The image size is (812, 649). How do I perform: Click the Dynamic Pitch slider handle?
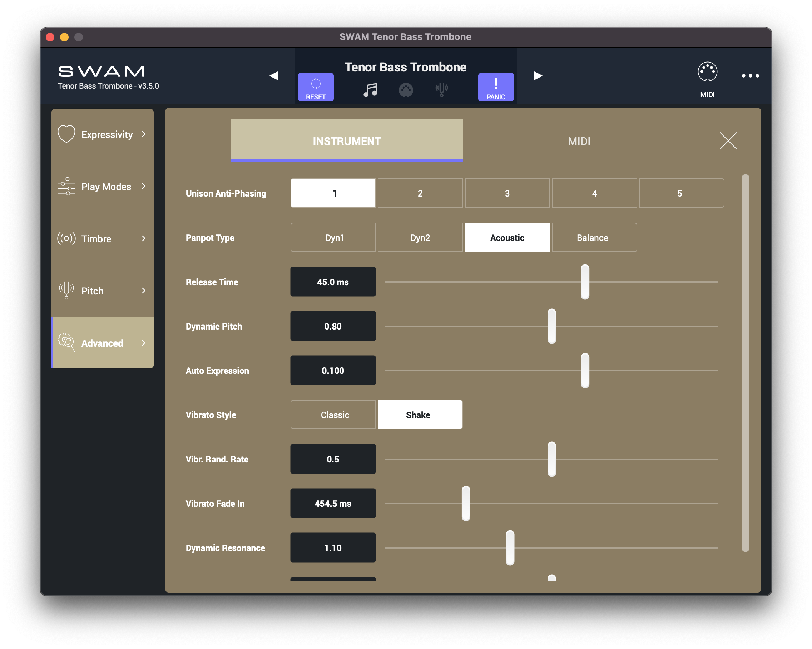[551, 326]
